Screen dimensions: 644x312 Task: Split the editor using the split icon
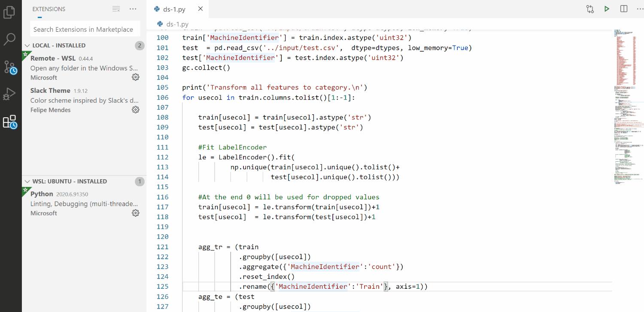coord(623,9)
